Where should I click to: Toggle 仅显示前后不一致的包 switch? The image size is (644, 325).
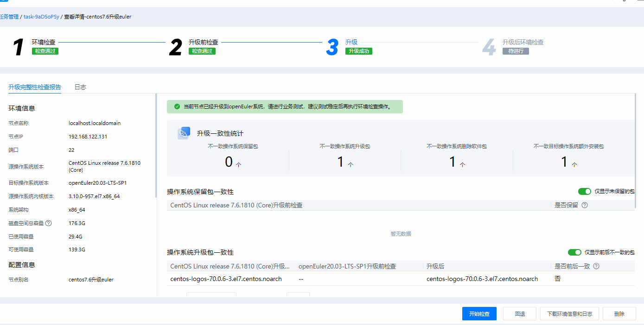pyautogui.click(x=574, y=252)
